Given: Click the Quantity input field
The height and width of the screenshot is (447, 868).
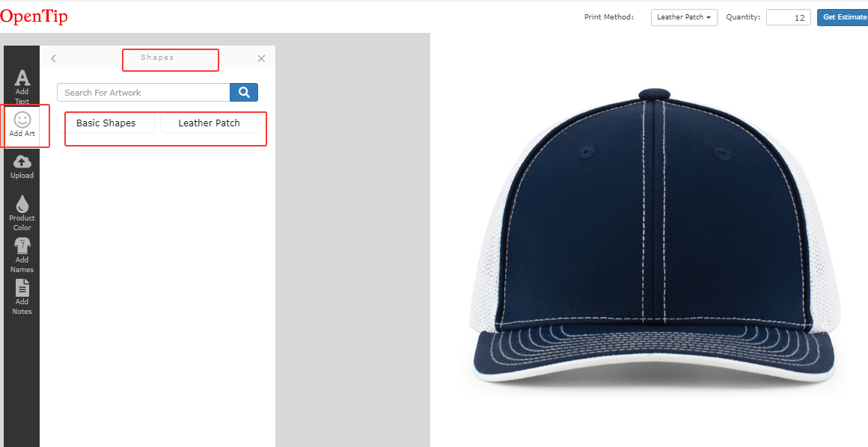Looking at the screenshot, I should coord(788,17).
